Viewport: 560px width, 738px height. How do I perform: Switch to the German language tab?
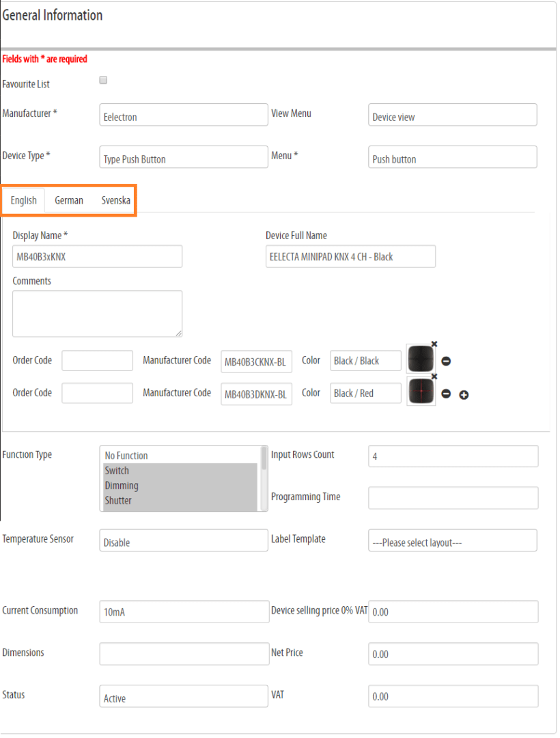(x=69, y=200)
